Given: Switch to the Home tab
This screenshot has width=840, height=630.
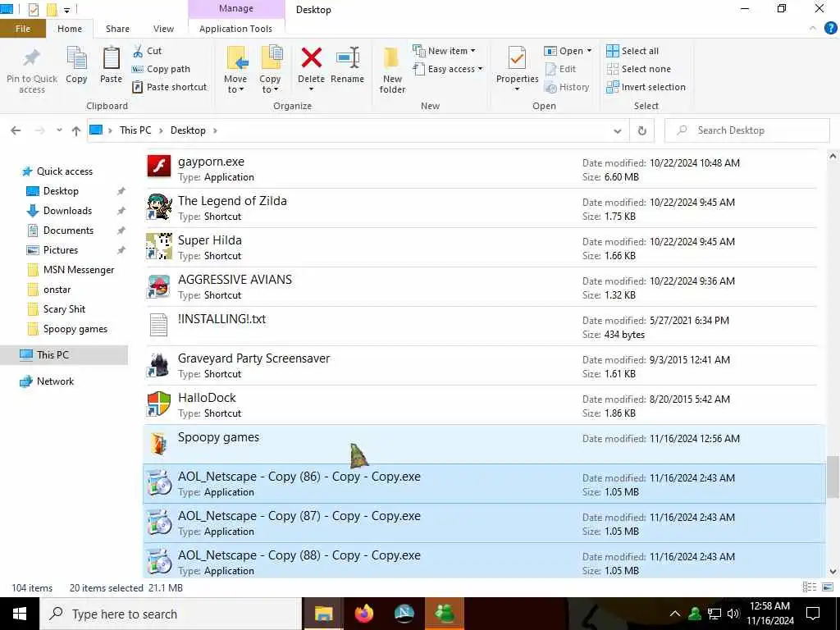Looking at the screenshot, I should coord(70,29).
